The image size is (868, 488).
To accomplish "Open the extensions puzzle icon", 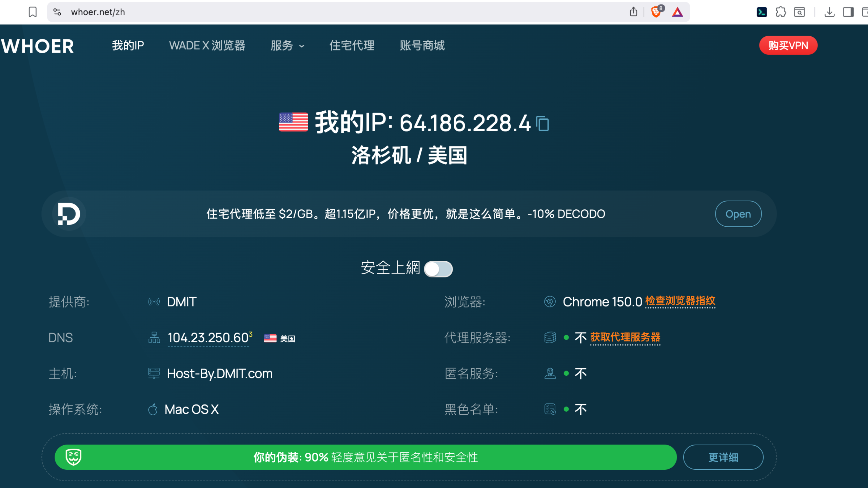I will point(781,12).
